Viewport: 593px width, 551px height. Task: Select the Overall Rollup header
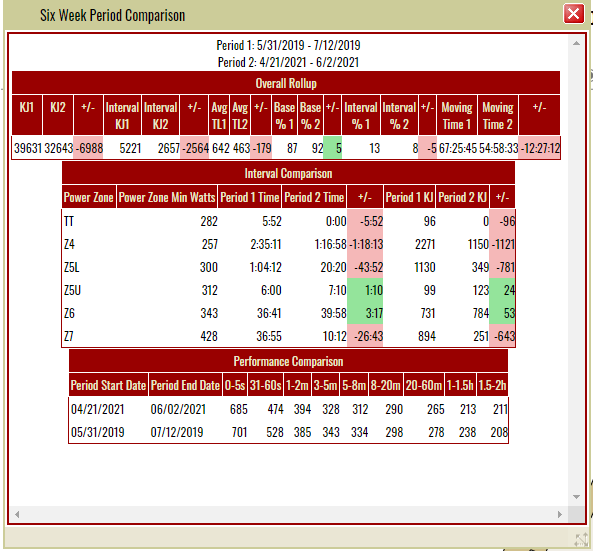(x=286, y=83)
